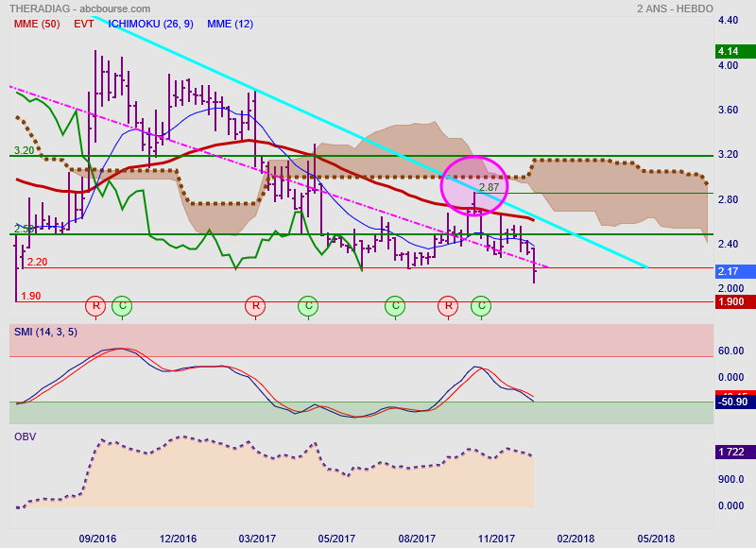Click the 2.40 value on price axis

(728, 244)
